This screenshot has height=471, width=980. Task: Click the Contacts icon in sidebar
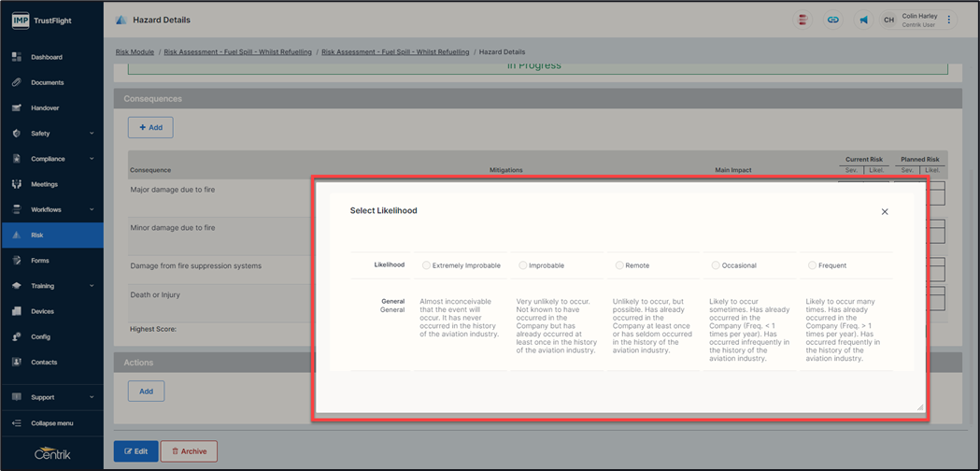pyautogui.click(x=17, y=362)
